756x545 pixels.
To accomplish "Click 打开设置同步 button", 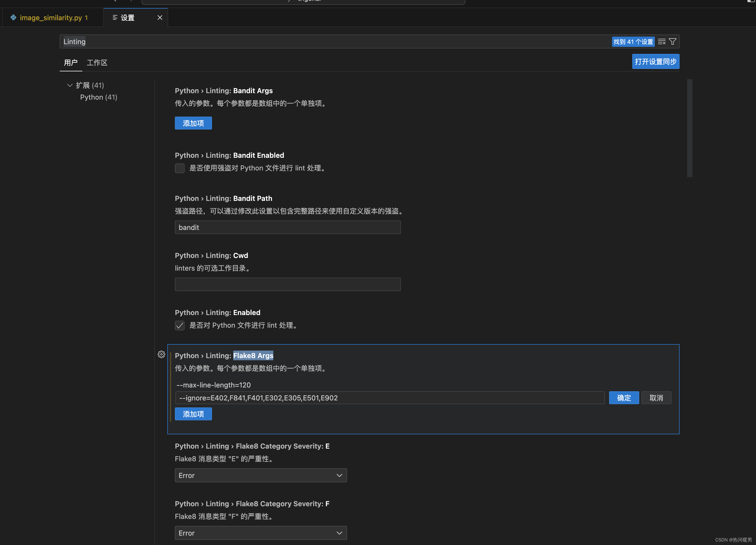I will [x=655, y=62].
